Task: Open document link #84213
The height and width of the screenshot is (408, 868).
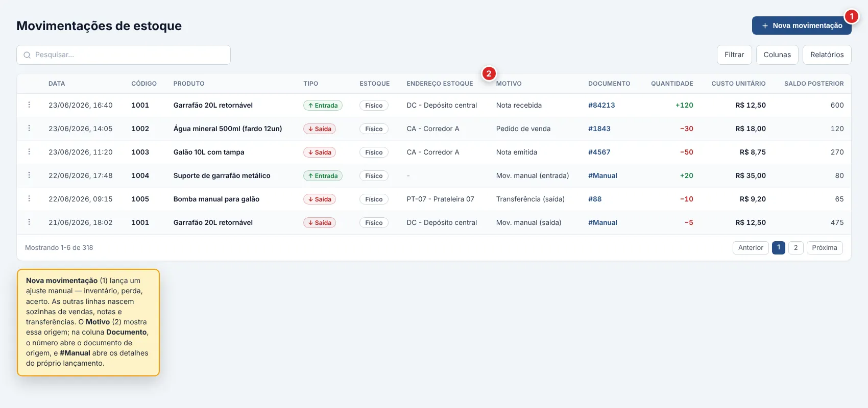Action: [601, 105]
